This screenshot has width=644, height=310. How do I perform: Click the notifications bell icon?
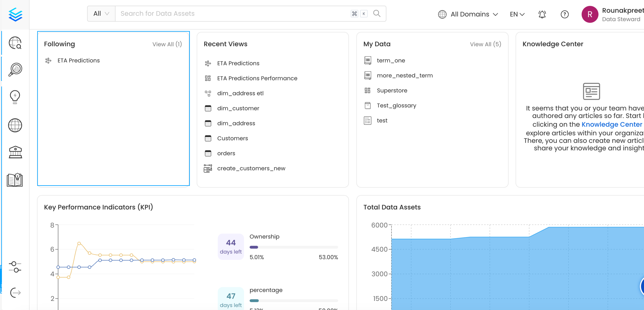click(x=542, y=14)
